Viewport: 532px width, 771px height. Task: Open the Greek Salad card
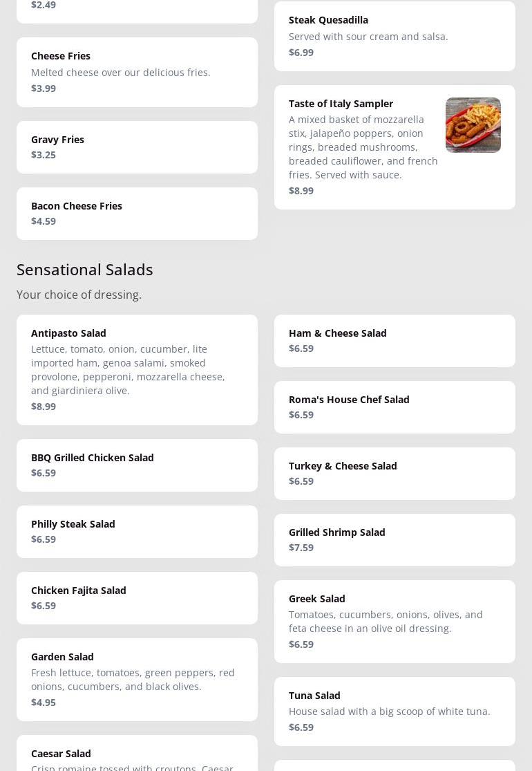394,621
